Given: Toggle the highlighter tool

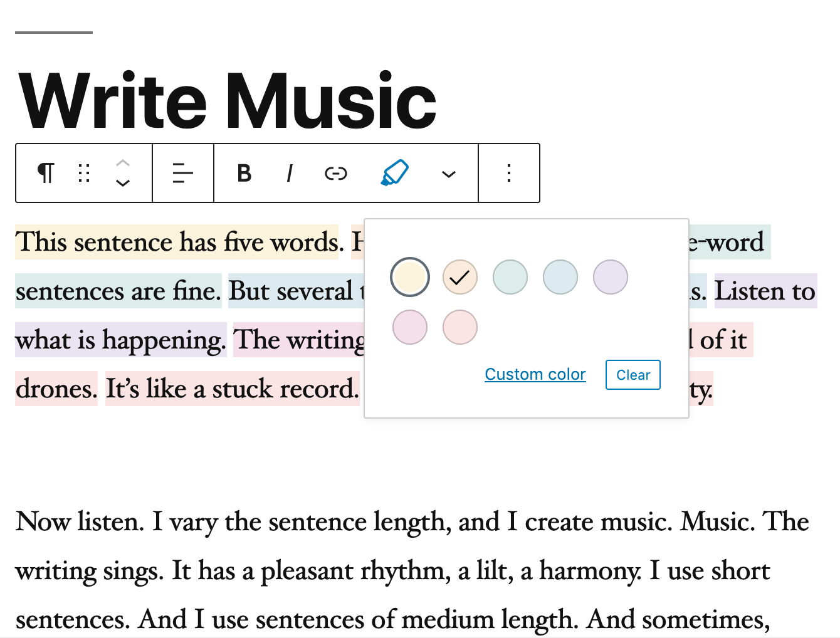Looking at the screenshot, I should pyautogui.click(x=395, y=173).
